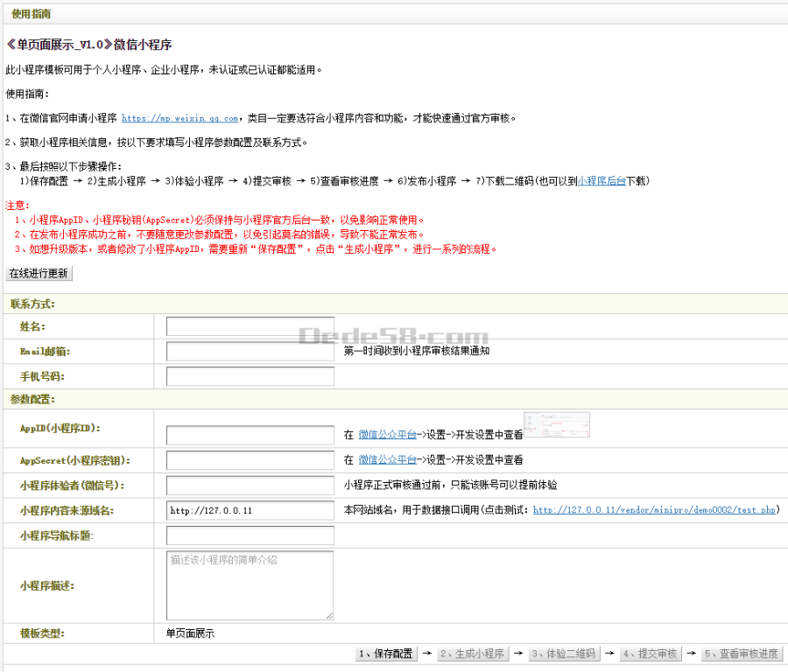This screenshot has height=672, width=788.
Task: Click the 在线进行更新 button
Action: point(38,274)
